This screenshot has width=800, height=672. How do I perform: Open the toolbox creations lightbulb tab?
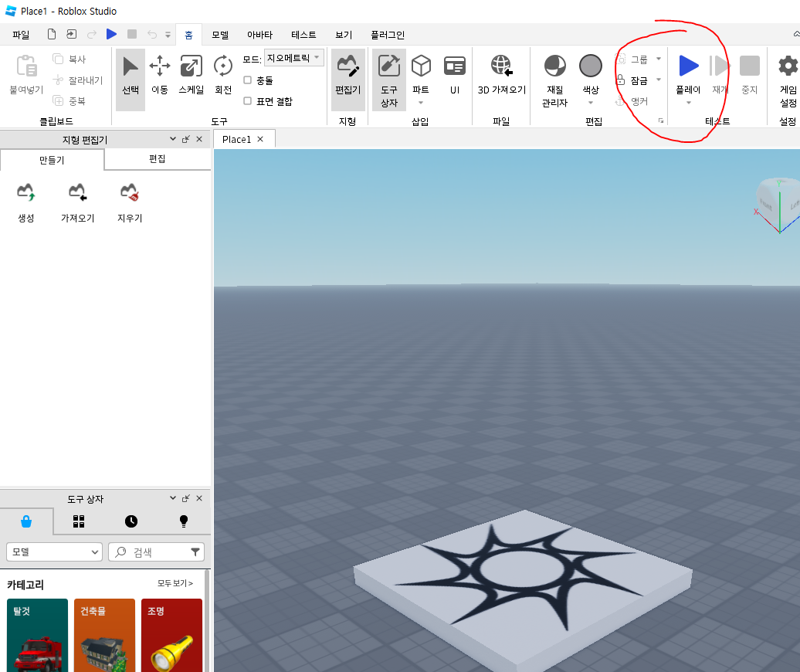(x=184, y=521)
